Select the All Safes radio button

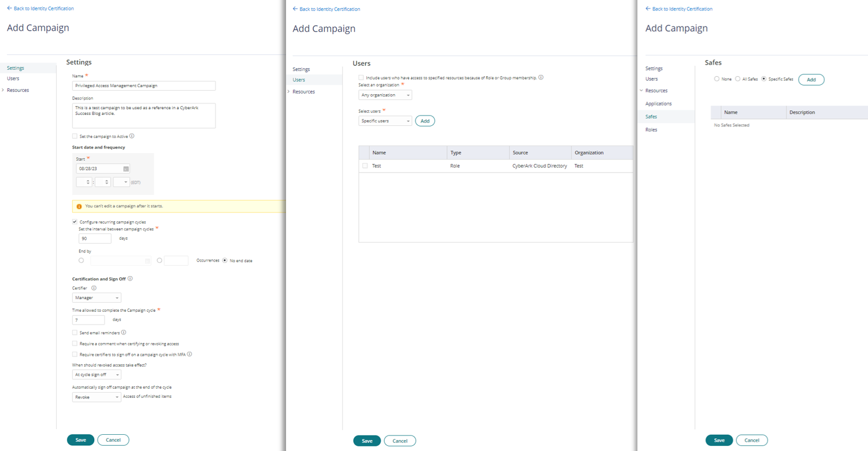(738, 79)
